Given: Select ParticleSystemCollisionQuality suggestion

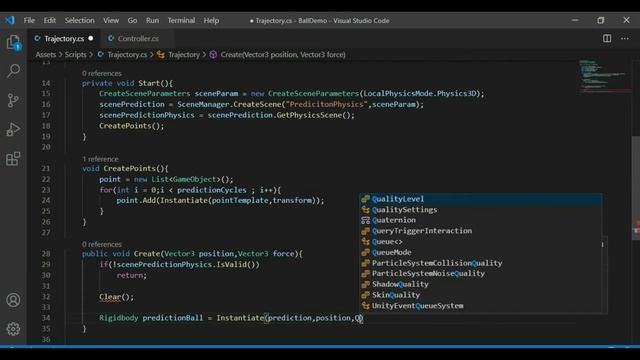Looking at the screenshot, I should click(x=481, y=263).
